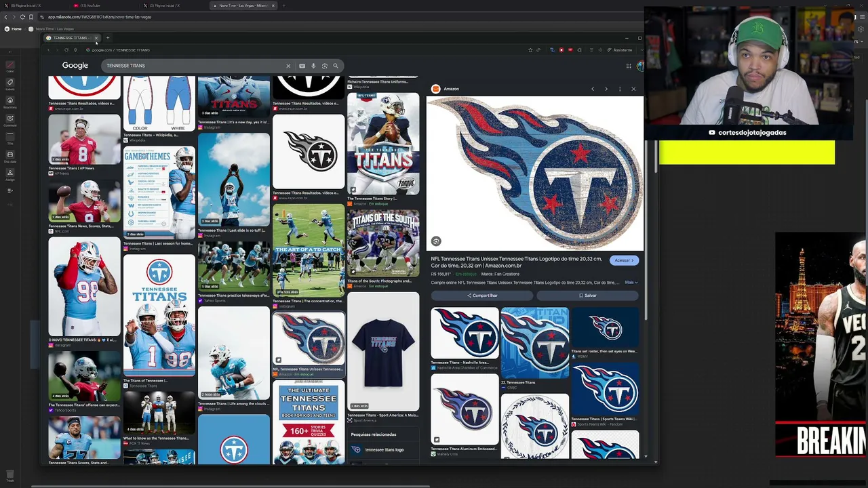Select the Title tool in Milanote sidebar
The image size is (868, 488).
pos(10,138)
